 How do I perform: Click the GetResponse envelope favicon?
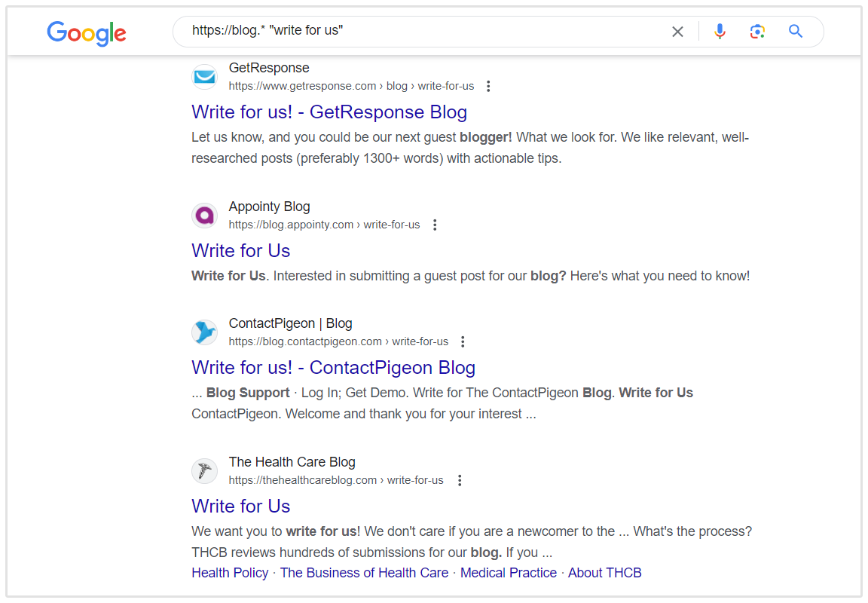pyautogui.click(x=204, y=77)
